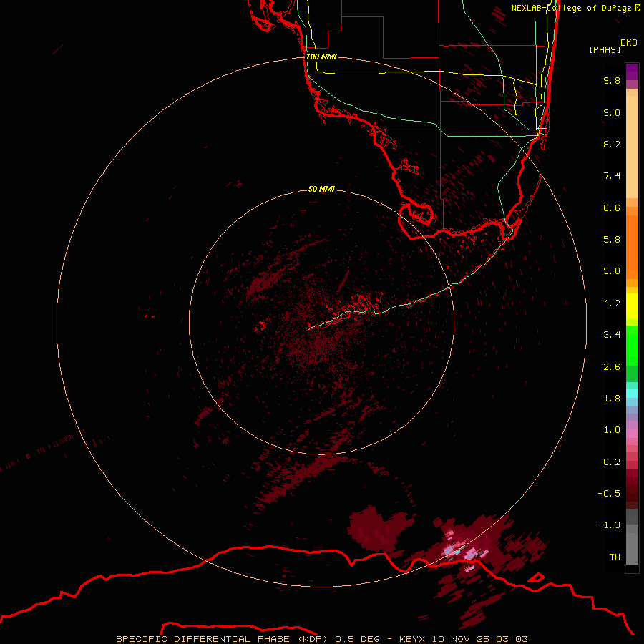The width and height of the screenshot is (644, 644).
Task: Select the 2.6 scale value
Action: [612, 367]
